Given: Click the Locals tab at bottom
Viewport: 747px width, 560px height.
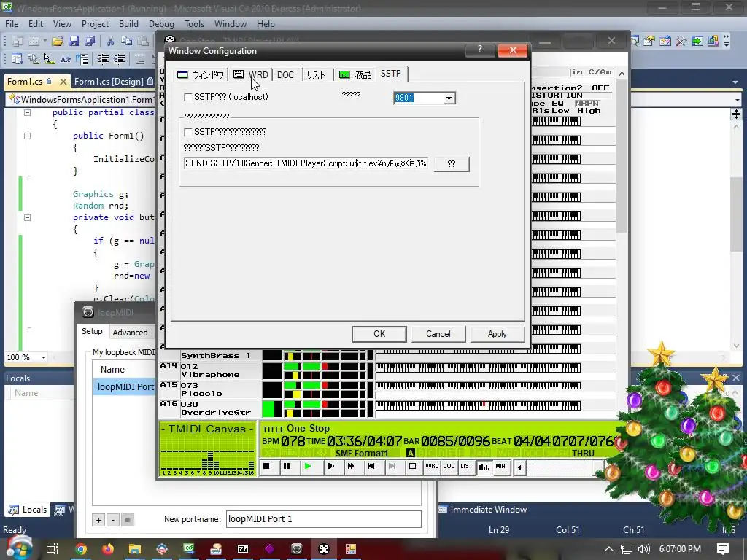Looking at the screenshot, I should tap(28, 510).
